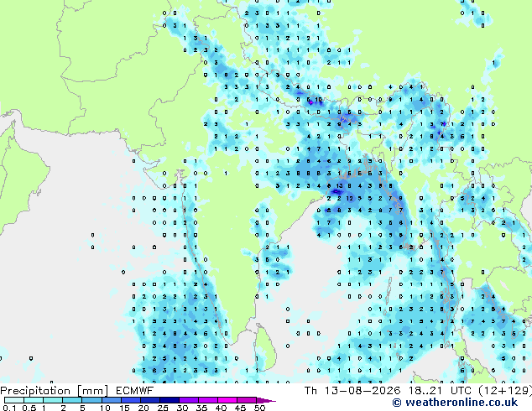Click the 0.1–0.5 mm lightest cyan legend swatch
Viewport: 532px width, 411px height.
[14, 400]
